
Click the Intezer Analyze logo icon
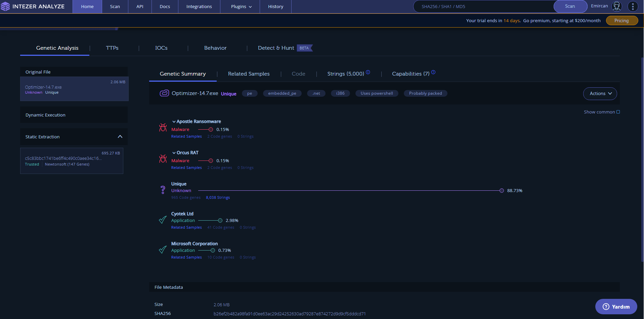point(5,6)
